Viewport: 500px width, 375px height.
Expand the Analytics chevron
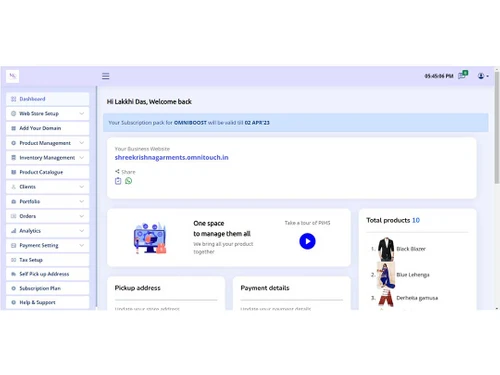(x=82, y=231)
